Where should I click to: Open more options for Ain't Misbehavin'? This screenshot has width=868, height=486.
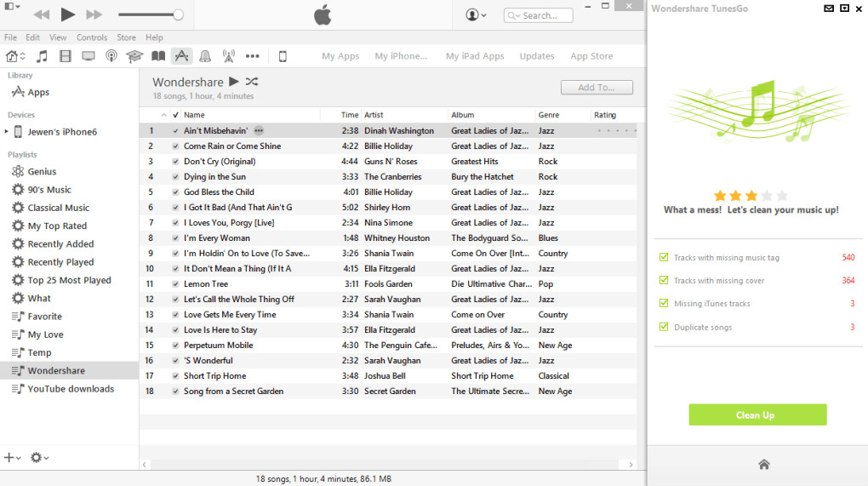259,130
